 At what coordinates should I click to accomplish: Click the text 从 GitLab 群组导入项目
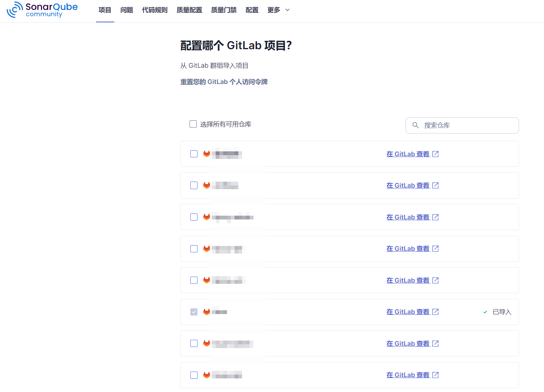(214, 65)
